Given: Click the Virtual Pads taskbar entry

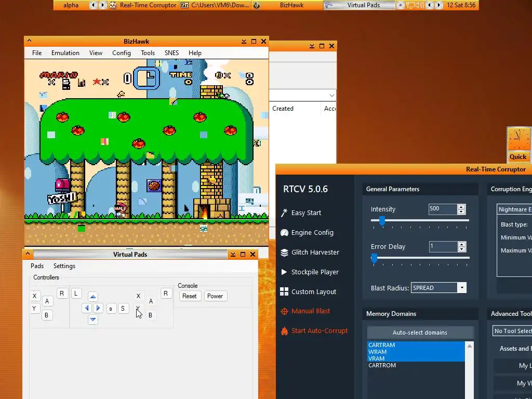Looking at the screenshot, I should 360,5.
